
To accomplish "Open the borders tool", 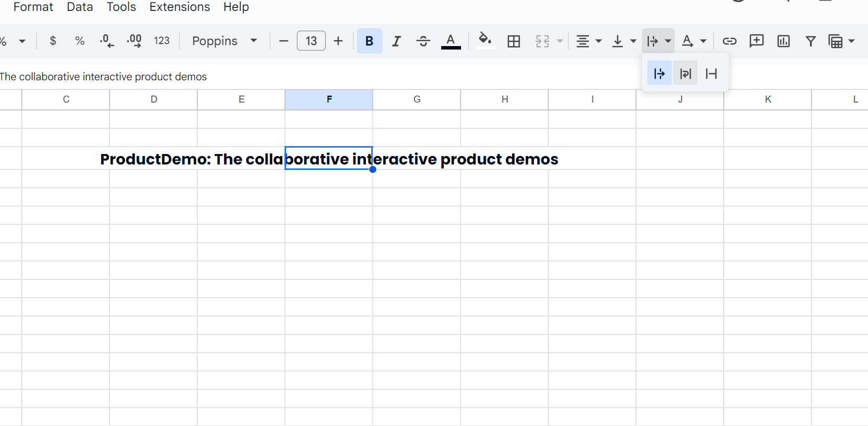I will click(514, 41).
